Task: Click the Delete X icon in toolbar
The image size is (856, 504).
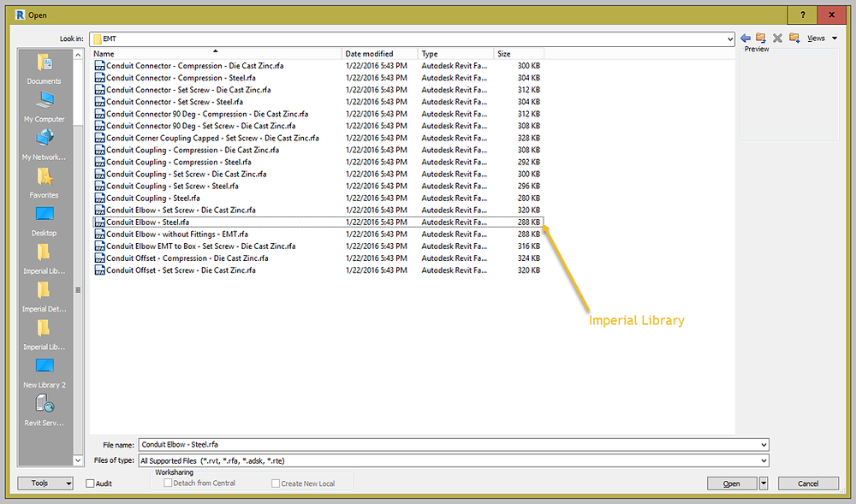Action: coord(777,39)
